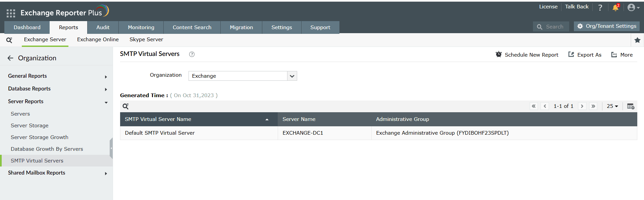The height and width of the screenshot is (200, 644).
Task: Select the Exchange Online sub-tab
Action: (x=98, y=40)
